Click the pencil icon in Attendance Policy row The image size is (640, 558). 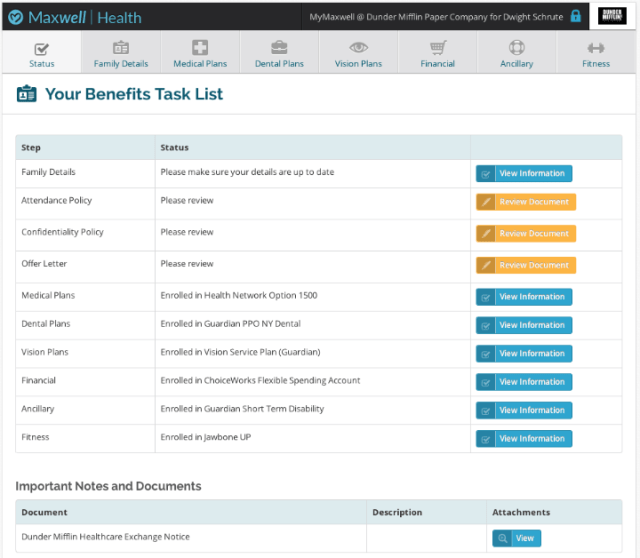(486, 202)
